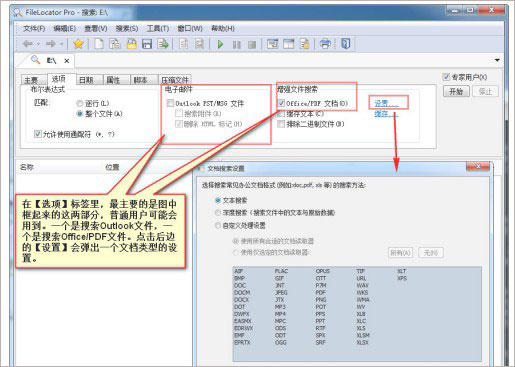Click the 停止 button
The image size is (515, 367).
(485, 91)
